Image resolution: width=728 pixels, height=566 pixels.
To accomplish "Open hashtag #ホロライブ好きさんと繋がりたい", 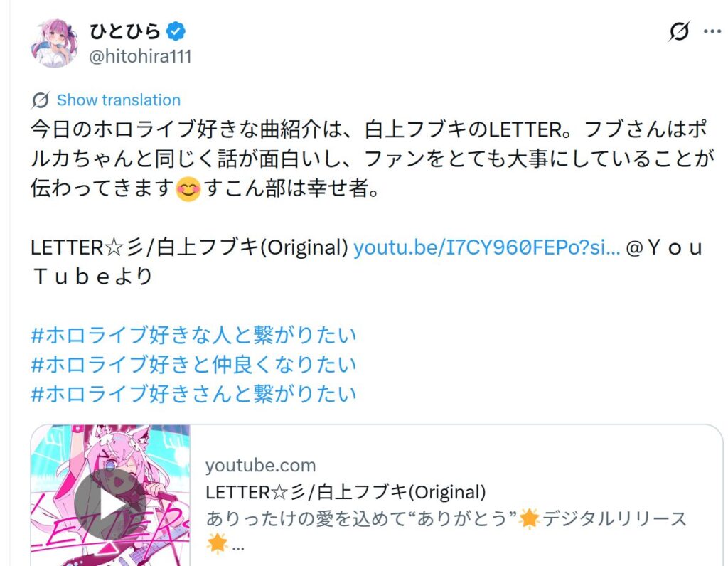I will [193, 394].
